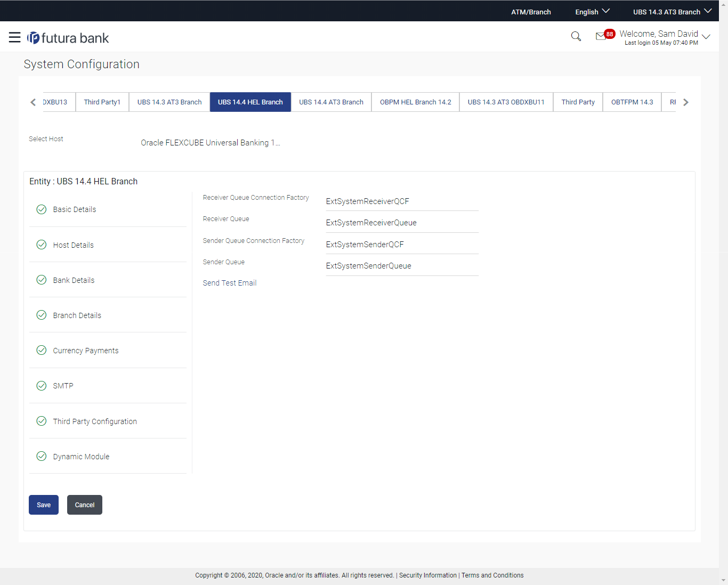
Task: Switch to the UBS 14.4 AT3 Branch tab
Action: tap(331, 102)
